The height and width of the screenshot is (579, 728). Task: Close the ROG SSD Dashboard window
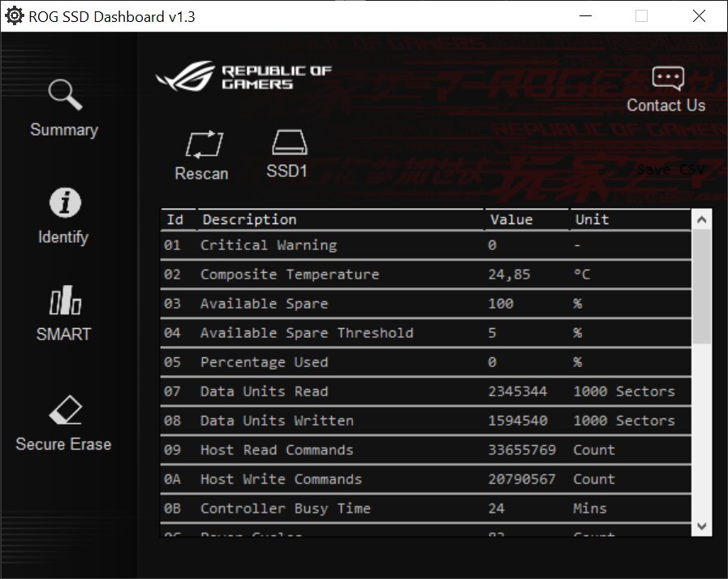[x=699, y=16]
